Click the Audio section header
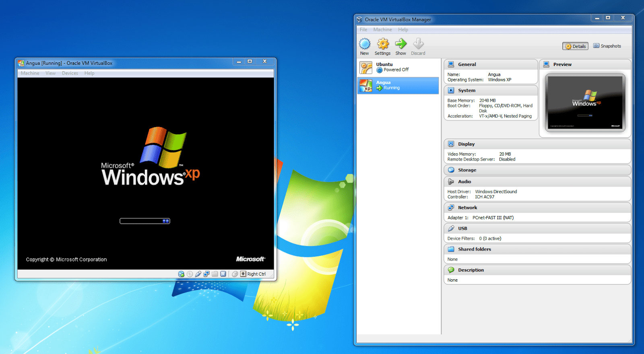Screen dimensions: 644x354 [x=537, y=182]
